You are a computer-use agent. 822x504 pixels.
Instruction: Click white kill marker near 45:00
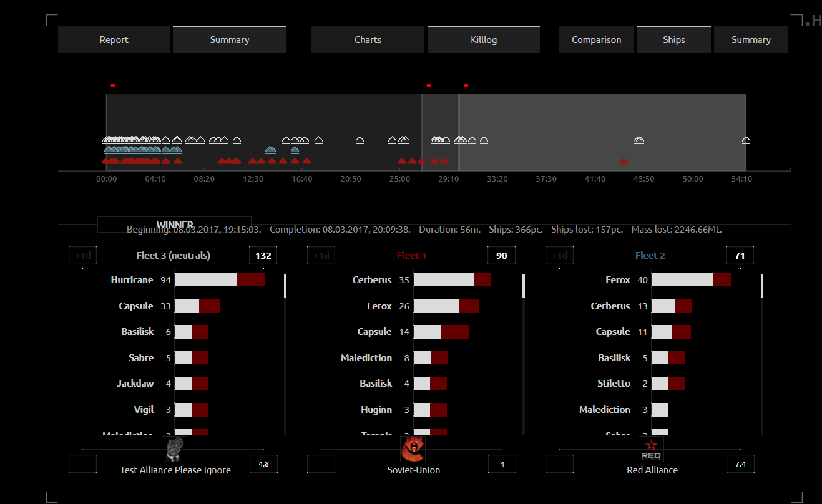pos(639,140)
